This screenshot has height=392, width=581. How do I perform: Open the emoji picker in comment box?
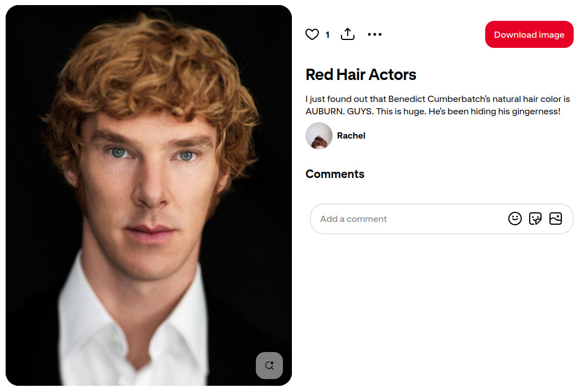click(x=515, y=219)
